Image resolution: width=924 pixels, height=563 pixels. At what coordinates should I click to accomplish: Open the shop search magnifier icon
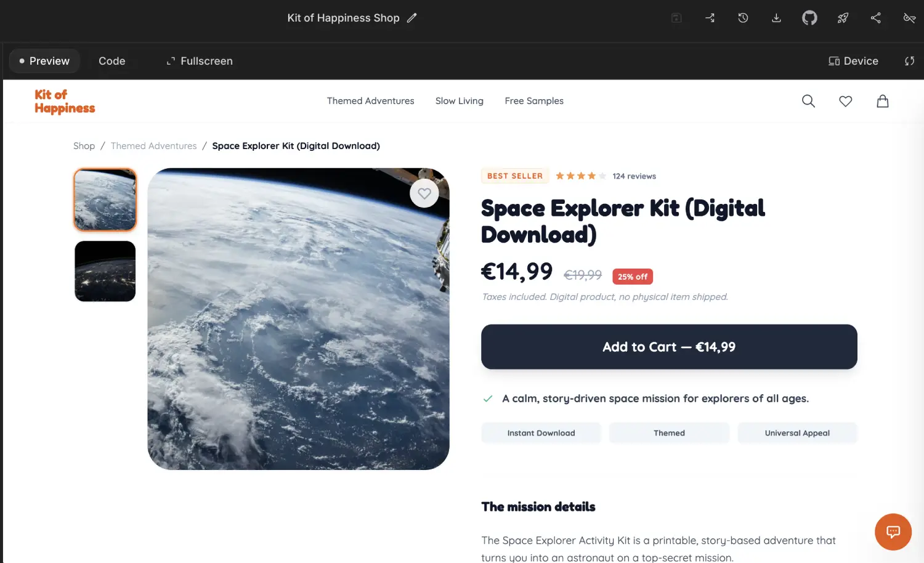[808, 101]
